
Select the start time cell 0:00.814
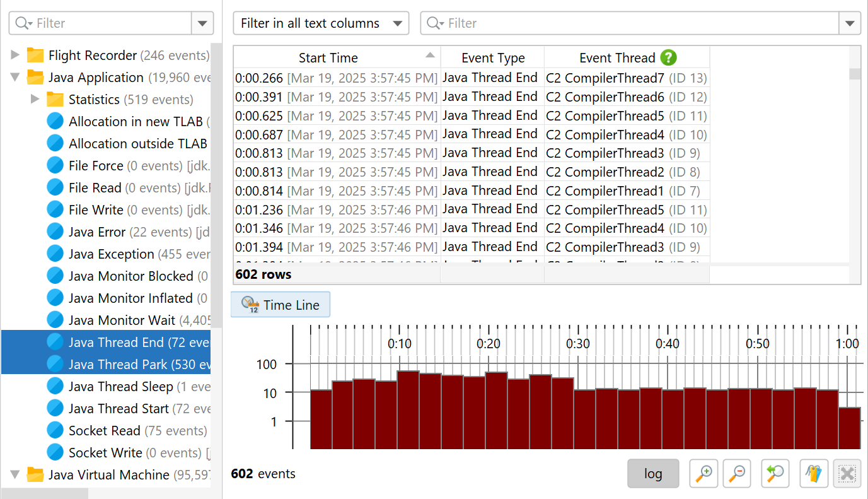(x=337, y=191)
